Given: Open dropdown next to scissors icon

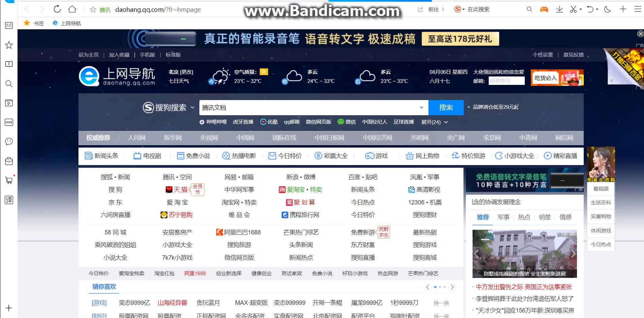Looking at the screenshot, I should coord(581,10).
